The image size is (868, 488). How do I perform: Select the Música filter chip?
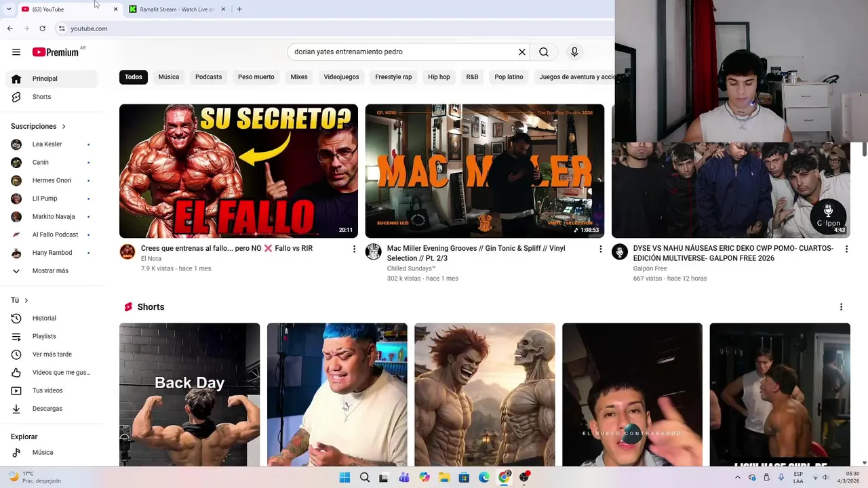(169, 77)
